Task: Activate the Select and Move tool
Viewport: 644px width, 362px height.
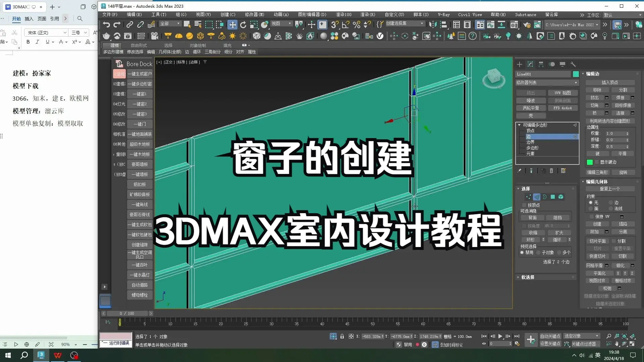Action: click(x=232, y=24)
